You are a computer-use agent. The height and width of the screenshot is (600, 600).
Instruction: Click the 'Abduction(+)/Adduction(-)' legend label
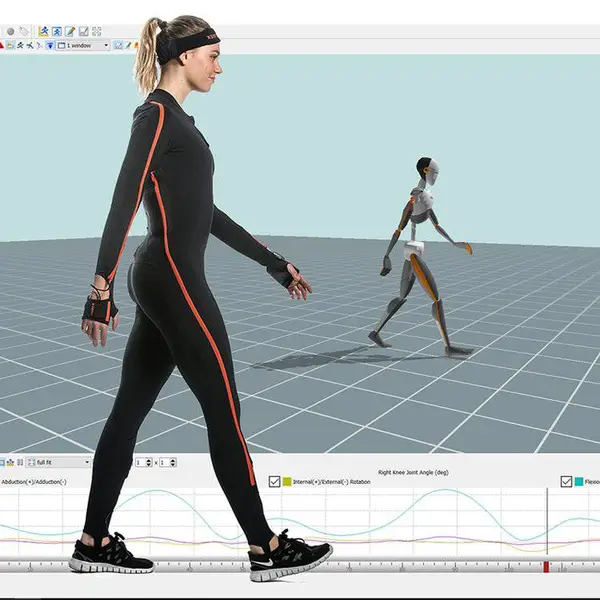click(34, 482)
